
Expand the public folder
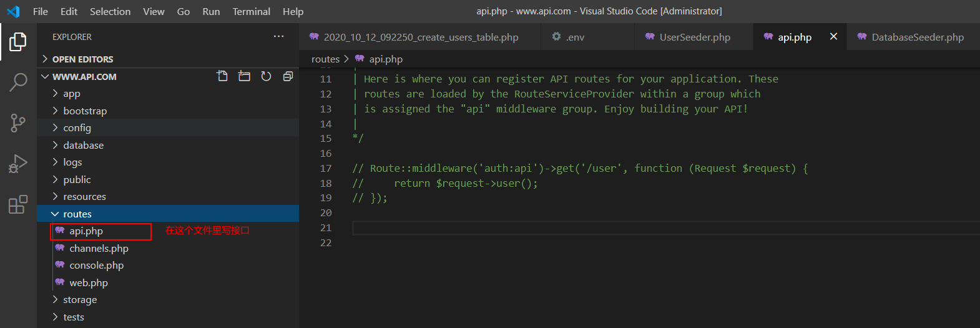tap(168, 179)
